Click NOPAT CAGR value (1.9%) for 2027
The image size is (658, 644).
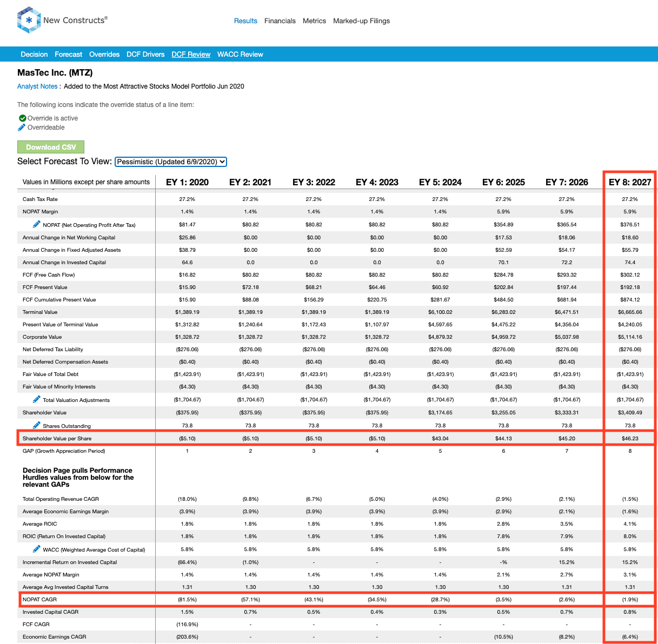coord(630,600)
